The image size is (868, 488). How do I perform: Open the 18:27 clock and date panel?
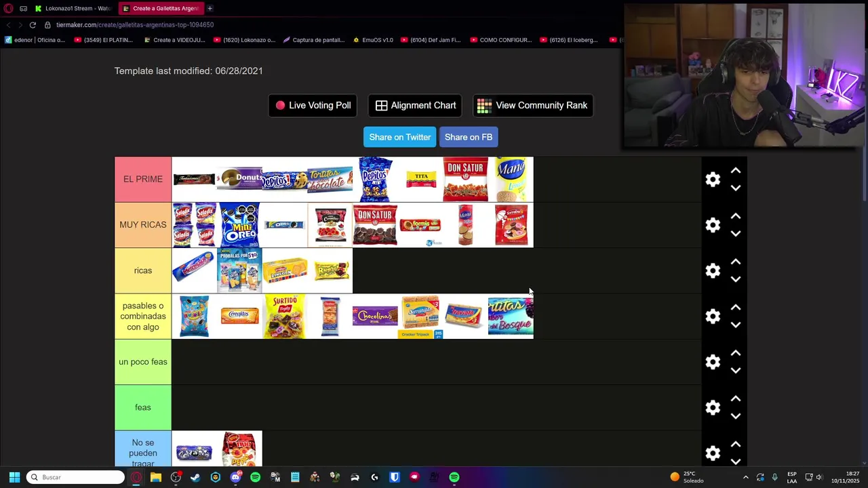point(843,477)
